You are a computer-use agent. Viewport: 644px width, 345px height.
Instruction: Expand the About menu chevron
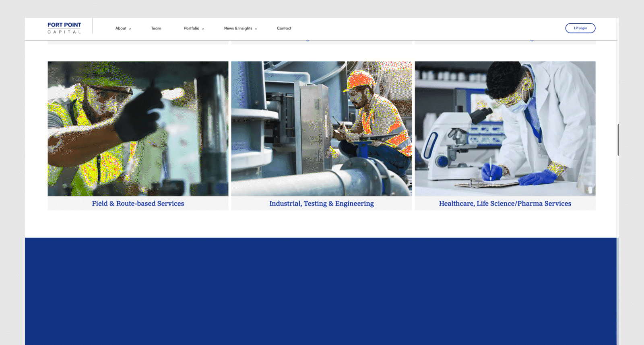130,29
